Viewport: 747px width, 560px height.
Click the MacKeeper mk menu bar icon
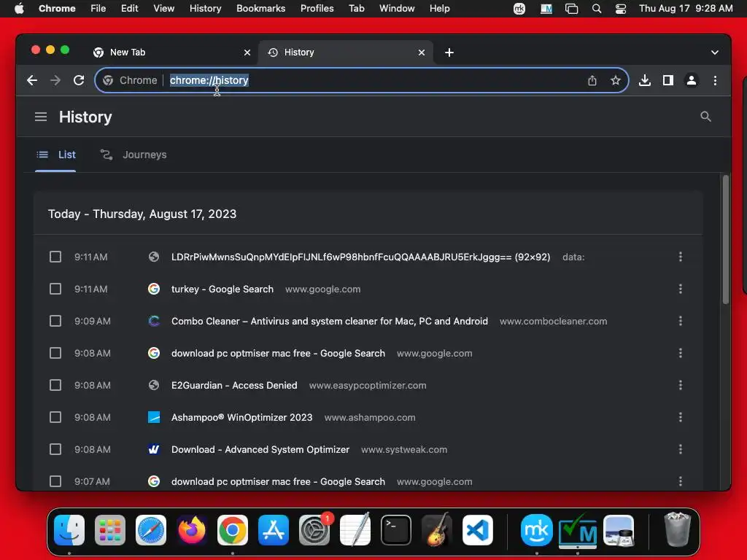point(519,9)
